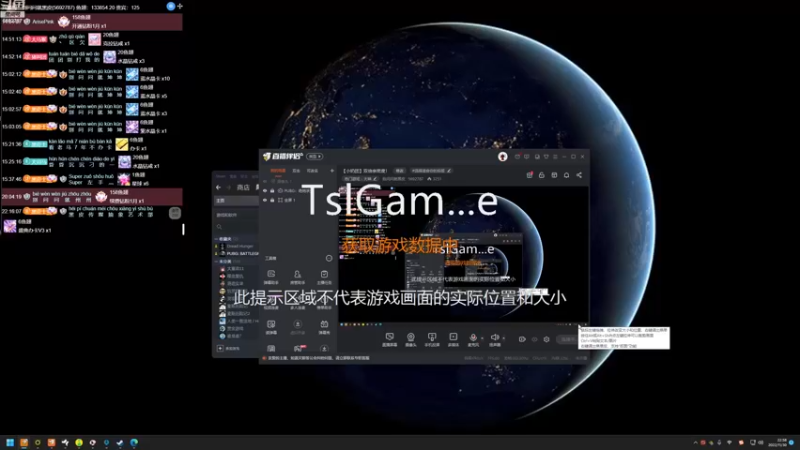Click the person-shaped toolbox tool icon
Image resolution: width=800 pixels, height=450 pixels.
(x=297, y=274)
